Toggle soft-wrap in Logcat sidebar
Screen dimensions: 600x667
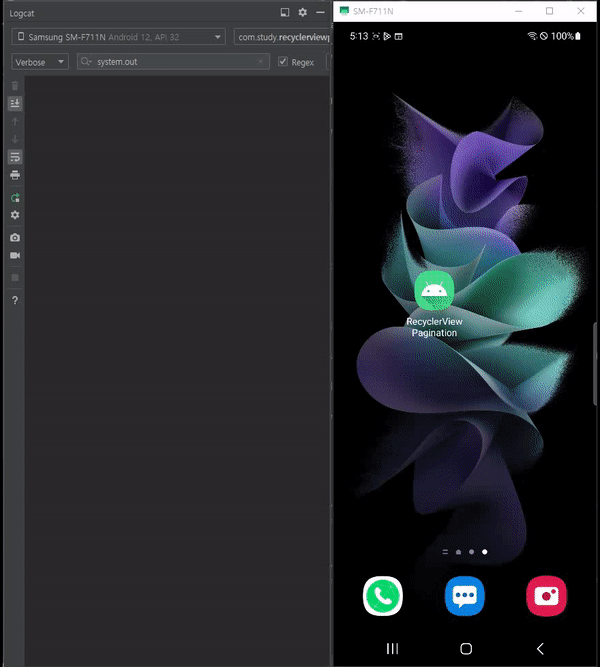[x=15, y=157]
